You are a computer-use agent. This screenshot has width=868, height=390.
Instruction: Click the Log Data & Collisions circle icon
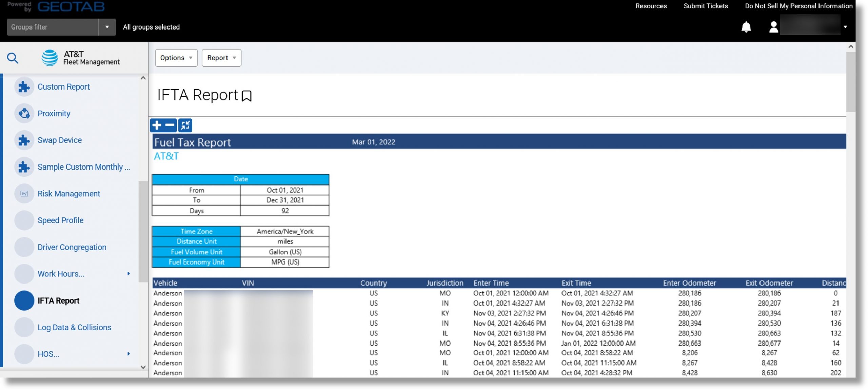click(24, 327)
